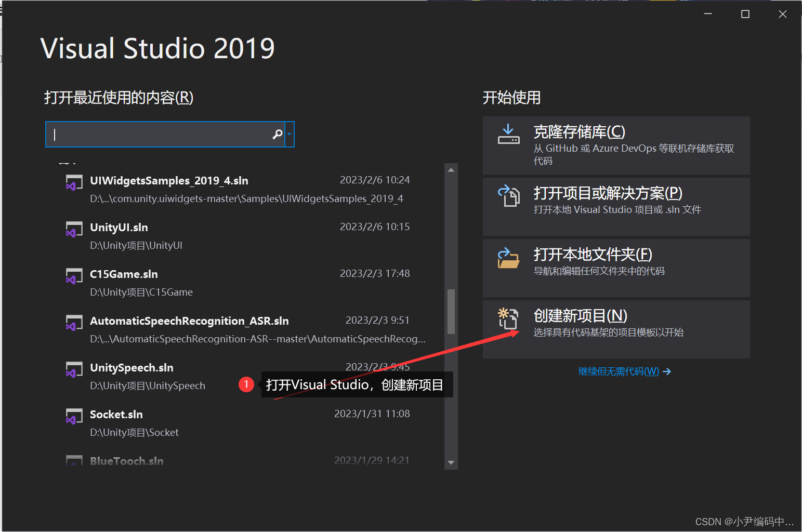Image resolution: width=802 pixels, height=532 pixels.
Task: Click the recent list scroll up arrow
Action: [451, 170]
